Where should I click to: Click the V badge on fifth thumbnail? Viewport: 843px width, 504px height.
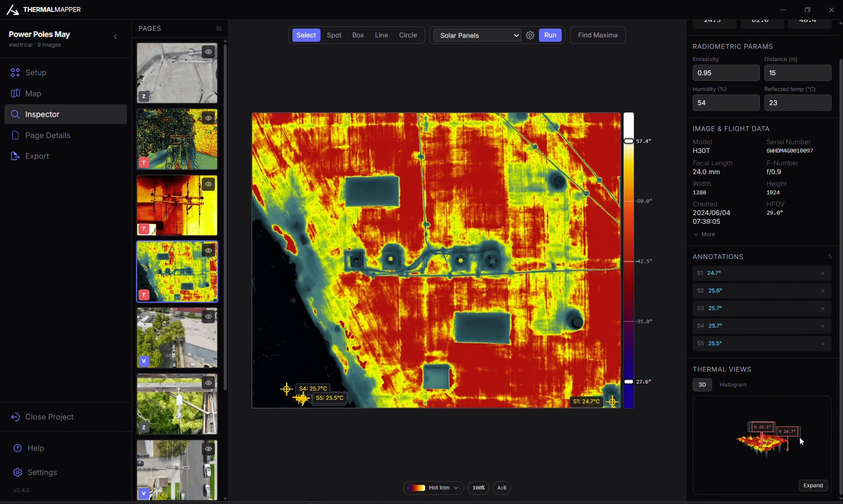tap(144, 361)
